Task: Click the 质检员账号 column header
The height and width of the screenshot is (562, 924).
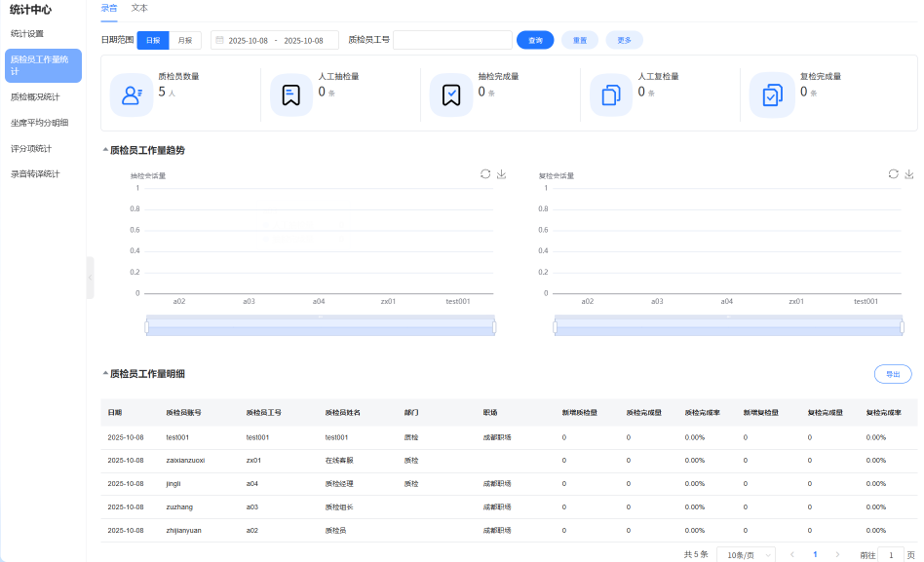Action: click(184, 412)
